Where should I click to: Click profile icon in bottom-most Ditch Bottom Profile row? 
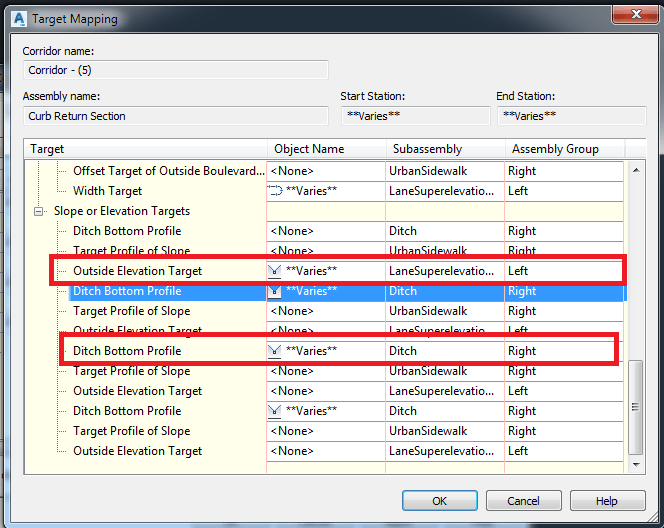[276, 411]
